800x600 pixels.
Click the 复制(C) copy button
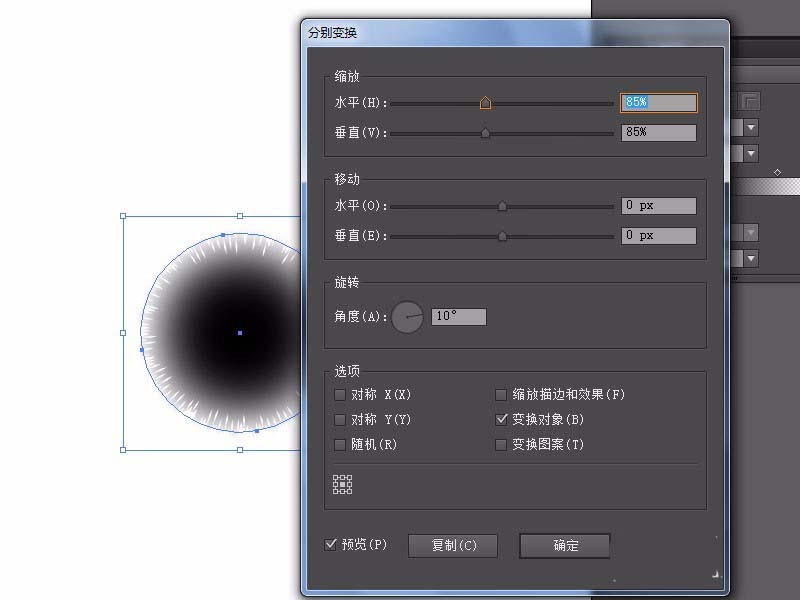click(x=453, y=545)
